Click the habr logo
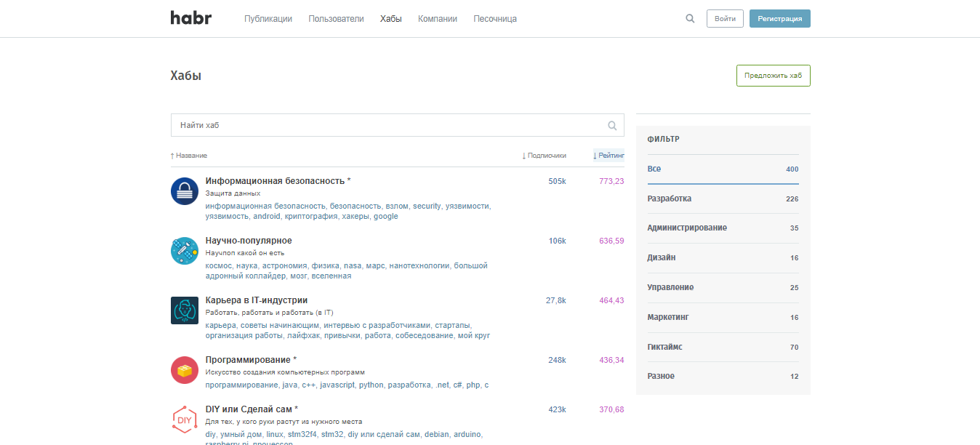Viewport: 980px width, 445px height. pos(190,18)
